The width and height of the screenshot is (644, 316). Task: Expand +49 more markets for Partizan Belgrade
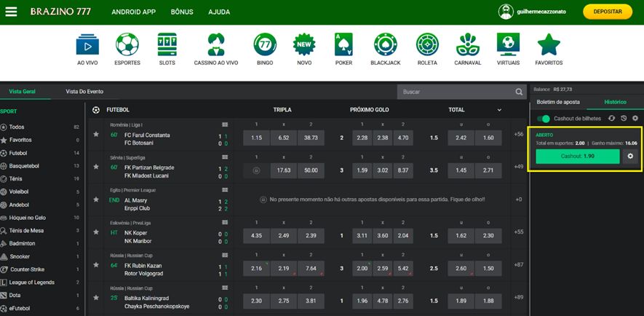click(x=518, y=167)
